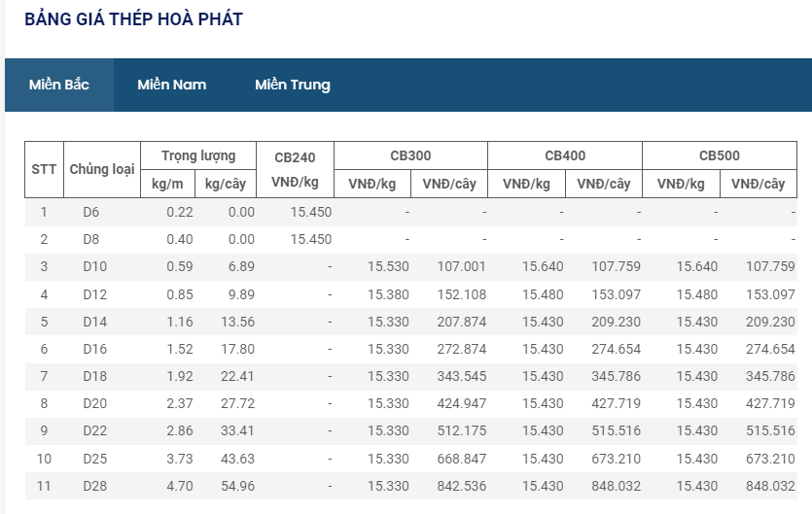Click the CB500 group header
Image resolution: width=812 pixels, height=514 pixels.
tap(720, 155)
